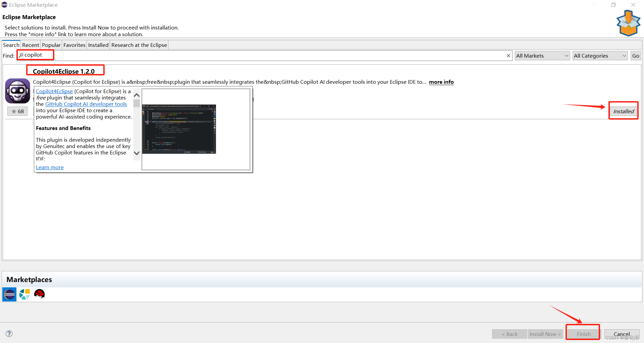Click the Copilot4Eclipse robot logo
The width and height of the screenshot is (644, 343).
coord(17,91)
